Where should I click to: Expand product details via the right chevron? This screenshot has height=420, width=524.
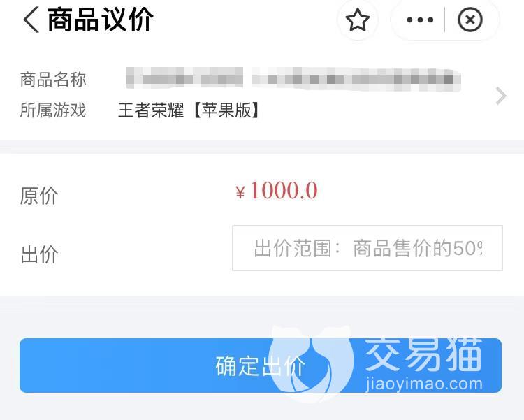[501, 96]
